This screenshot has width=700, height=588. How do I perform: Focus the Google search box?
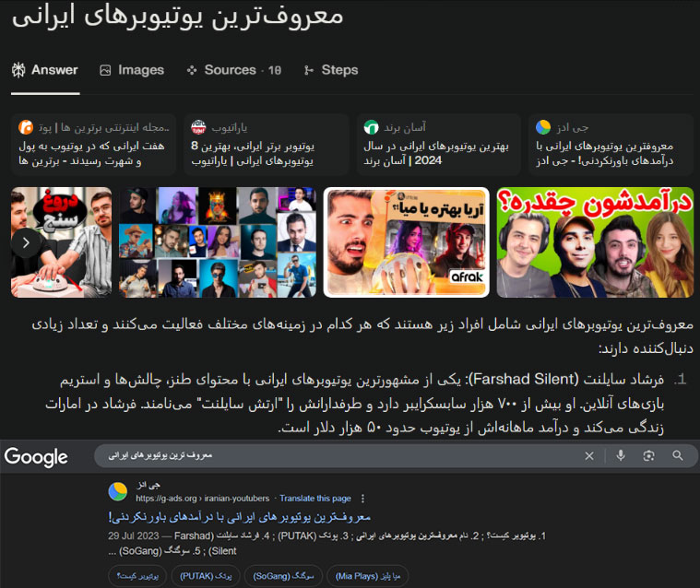pos(339,455)
